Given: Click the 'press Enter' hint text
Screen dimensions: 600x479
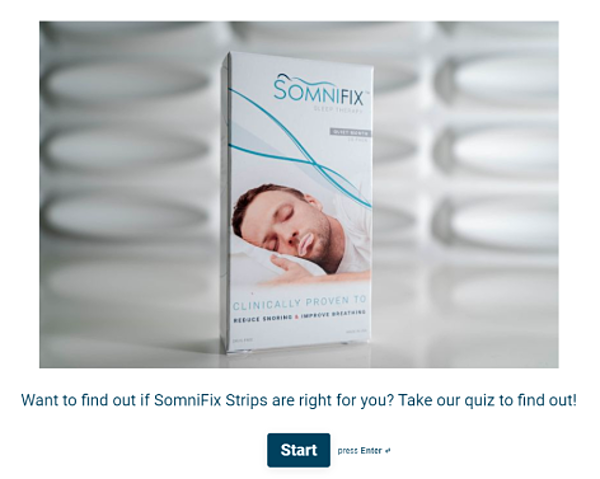Looking at the screenshot, I should (x=359, y=451).
